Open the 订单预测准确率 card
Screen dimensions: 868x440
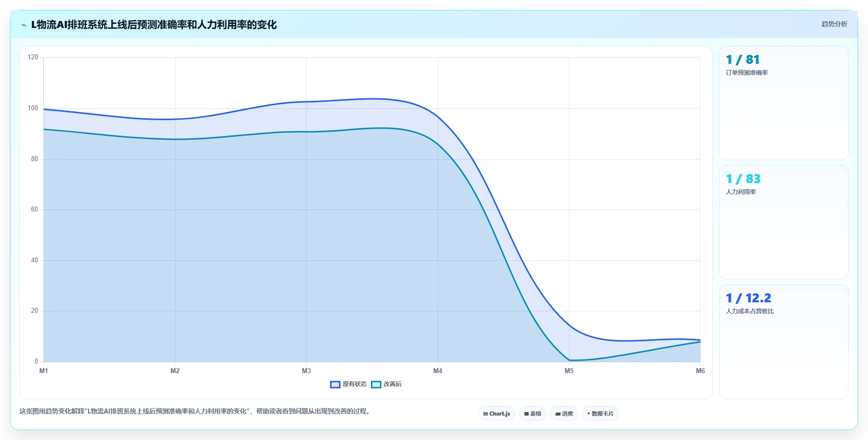pyautogui.click(x=783, y=103)
